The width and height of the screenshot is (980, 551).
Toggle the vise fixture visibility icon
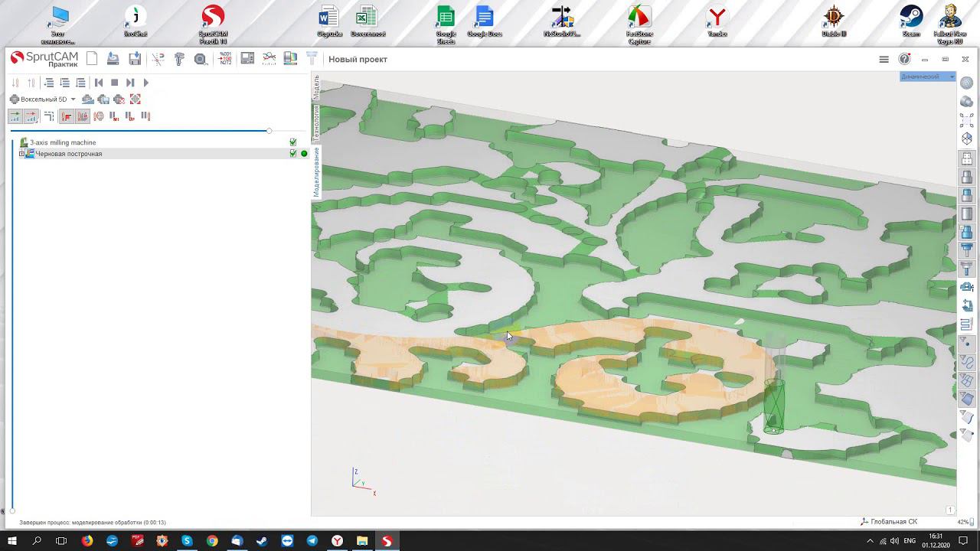coord(966,287)
